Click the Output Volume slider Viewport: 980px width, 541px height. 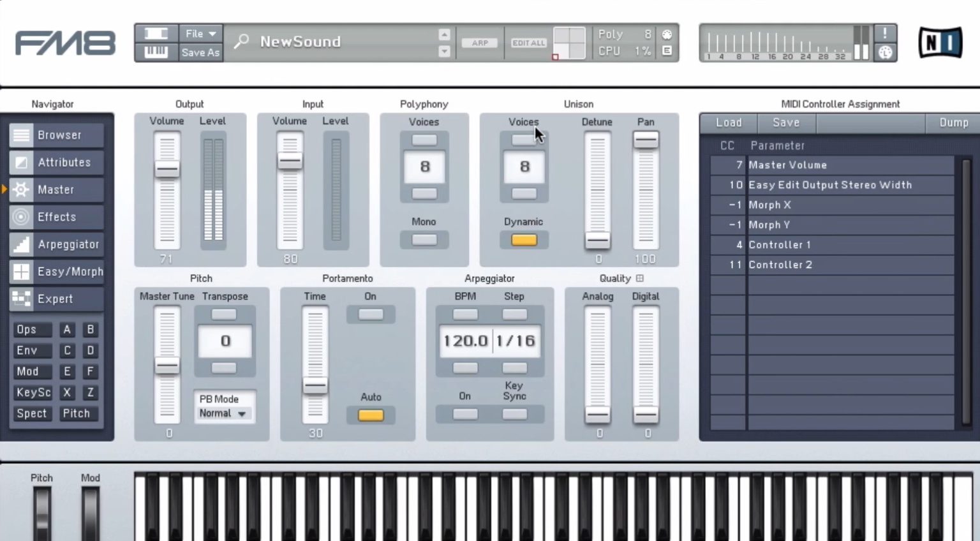(167, 170)
